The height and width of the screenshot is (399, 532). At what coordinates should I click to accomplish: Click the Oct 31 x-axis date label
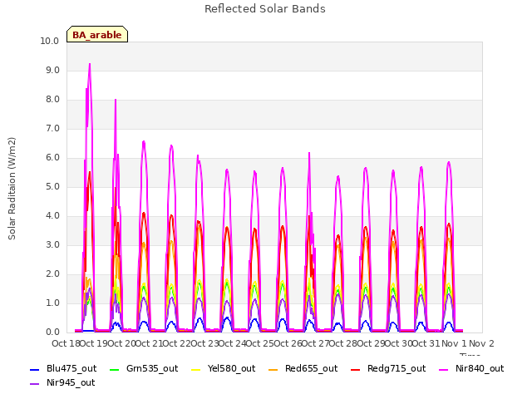(426, 343)
